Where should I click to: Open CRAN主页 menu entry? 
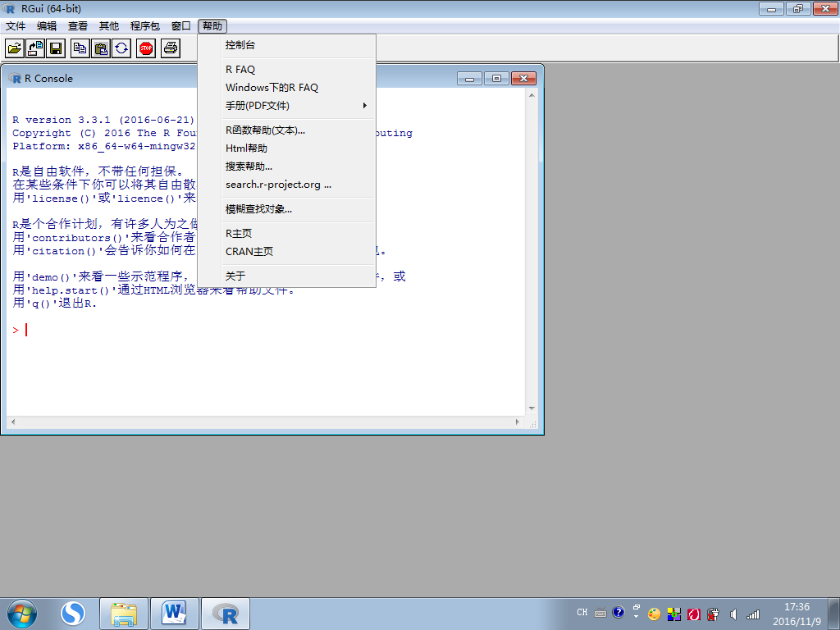286,251
